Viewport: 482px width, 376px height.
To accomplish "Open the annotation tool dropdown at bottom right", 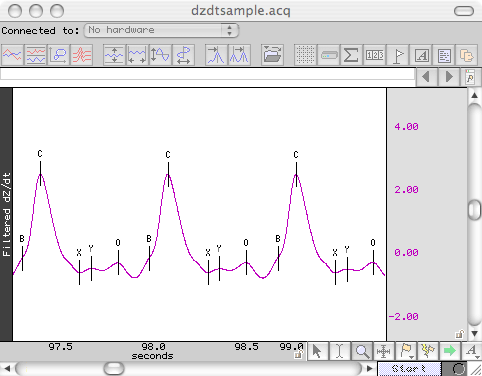I will point(472,351).
